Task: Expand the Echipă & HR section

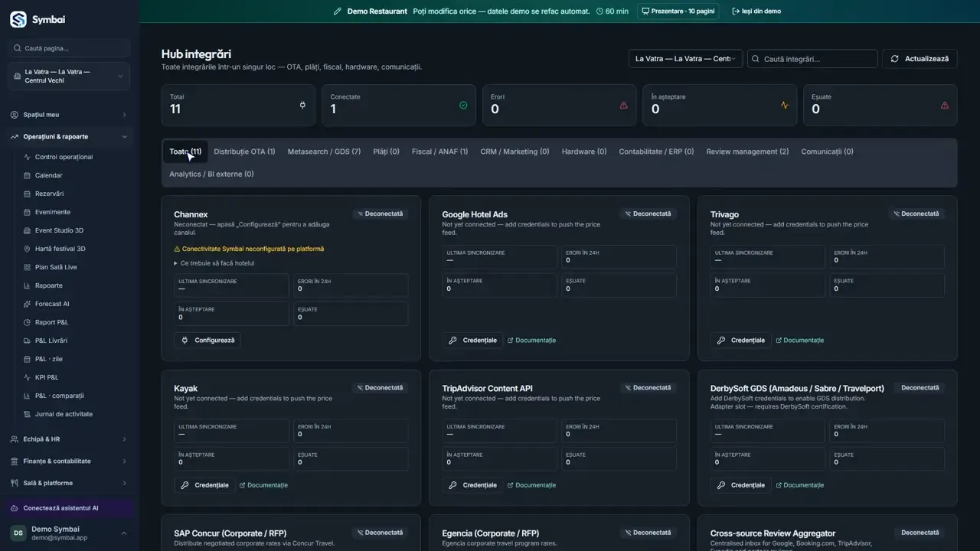Action: [x=70, y=439]
